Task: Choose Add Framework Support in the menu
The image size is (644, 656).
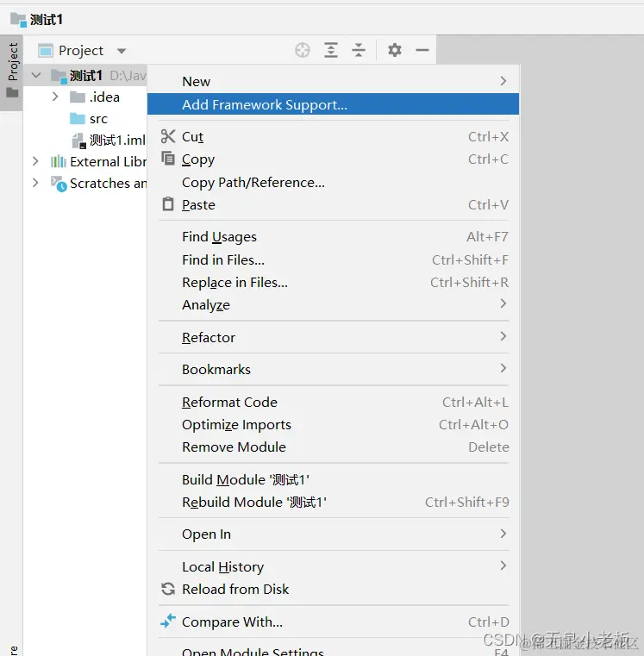Action: pyautogui.click(x=333, y=104)
